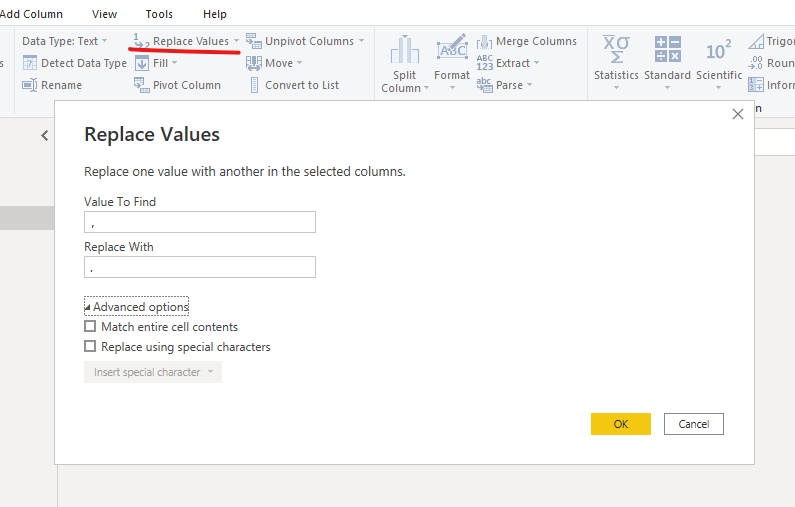Expand the Extract dropdown arrow
This screenshot has height=507, width=795.
click(536, 63)
